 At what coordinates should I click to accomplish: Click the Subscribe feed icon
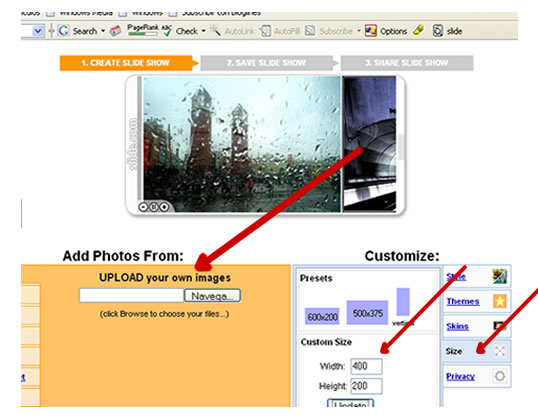[x=310, y=31]
